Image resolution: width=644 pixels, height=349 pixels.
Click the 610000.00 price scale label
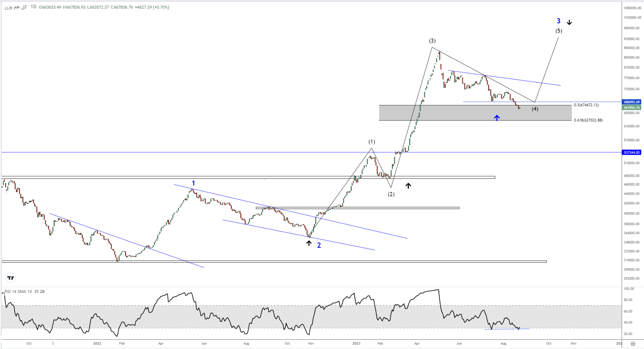tap(632, 127)
